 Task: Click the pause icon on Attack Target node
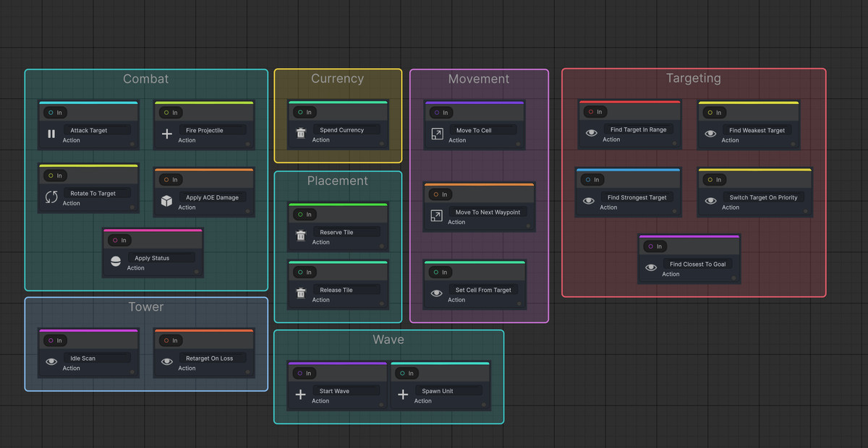point(51,134)
